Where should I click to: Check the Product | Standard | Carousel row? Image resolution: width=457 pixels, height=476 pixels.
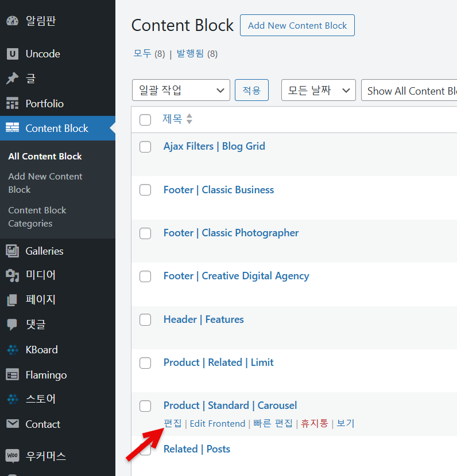[x=145, y=406]
